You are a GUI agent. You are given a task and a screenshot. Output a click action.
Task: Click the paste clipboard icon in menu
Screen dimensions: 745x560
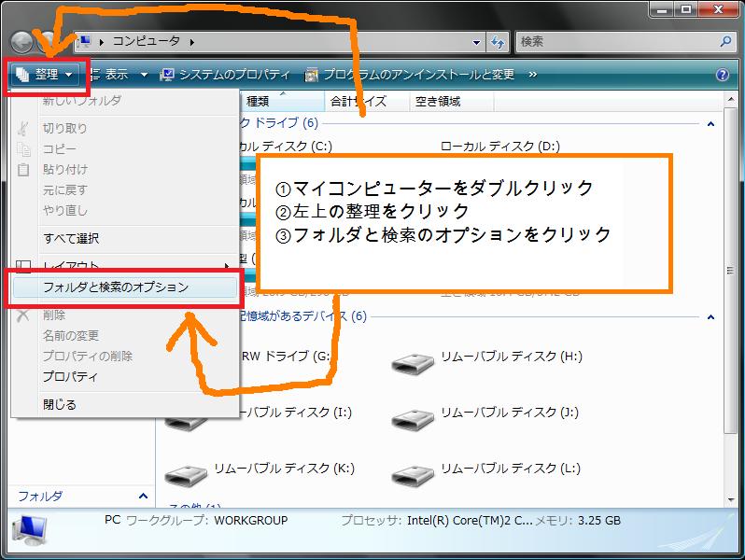(x=23, y=170)
